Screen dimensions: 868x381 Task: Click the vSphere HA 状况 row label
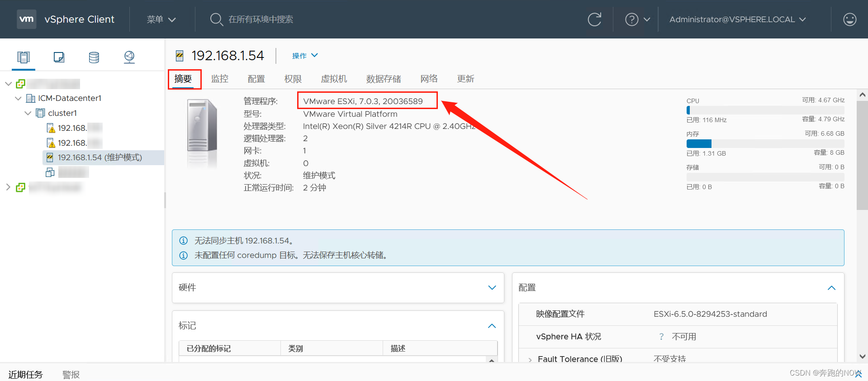[569, 337]
